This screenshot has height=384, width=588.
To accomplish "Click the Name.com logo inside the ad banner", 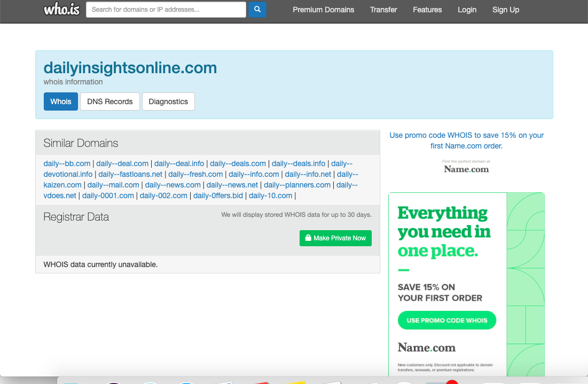I will tap(427, 348).
